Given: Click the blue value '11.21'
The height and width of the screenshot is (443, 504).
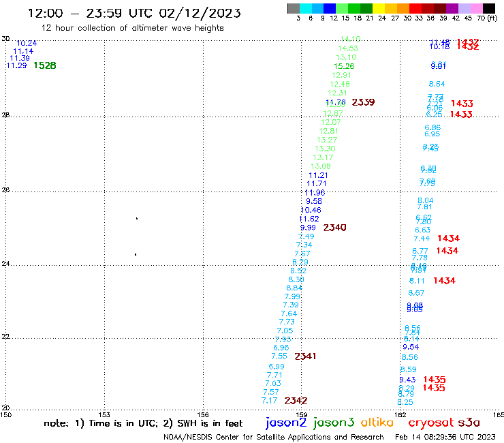Looking at the screenshot, I should click(318, 175).
